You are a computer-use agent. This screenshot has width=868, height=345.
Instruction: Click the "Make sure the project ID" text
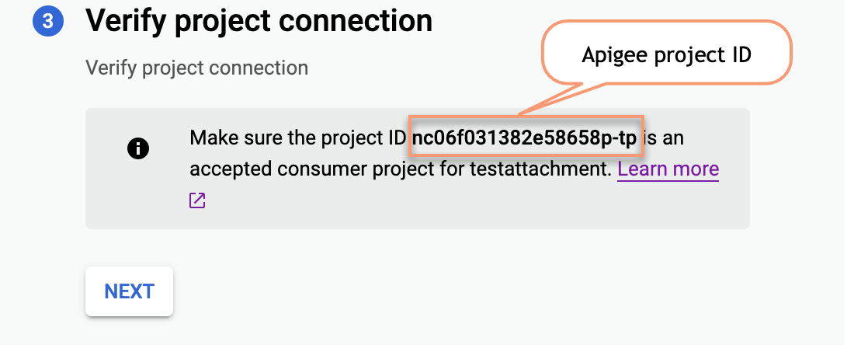pos(297,139)
